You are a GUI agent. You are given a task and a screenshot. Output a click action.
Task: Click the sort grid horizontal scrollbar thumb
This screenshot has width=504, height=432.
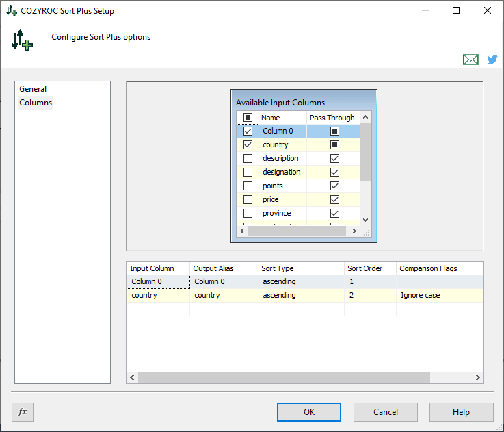pos(284,378)
